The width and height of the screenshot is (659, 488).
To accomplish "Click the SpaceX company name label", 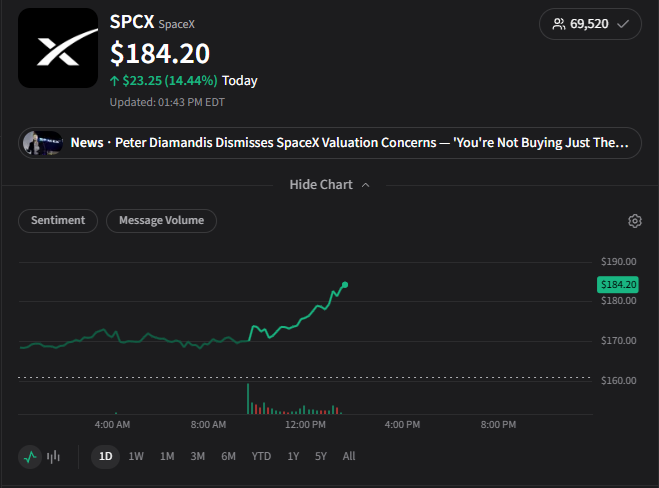I will [177, 24].
